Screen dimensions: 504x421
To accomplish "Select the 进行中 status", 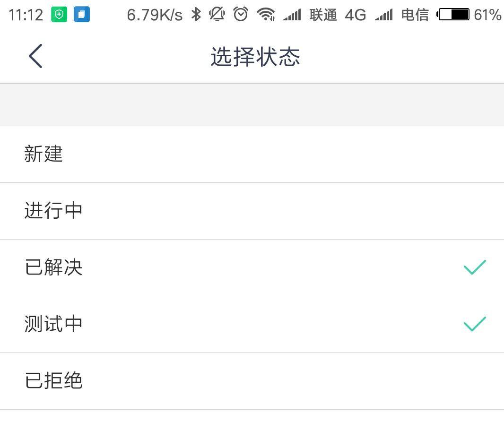I will point(252,211).
